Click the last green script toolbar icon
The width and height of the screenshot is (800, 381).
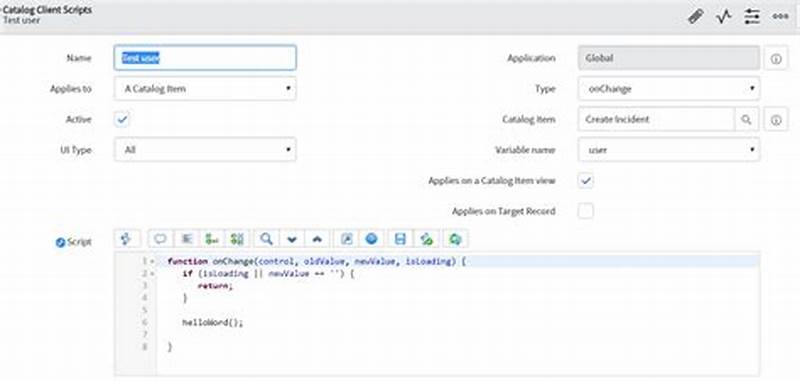tap(455, 238)
